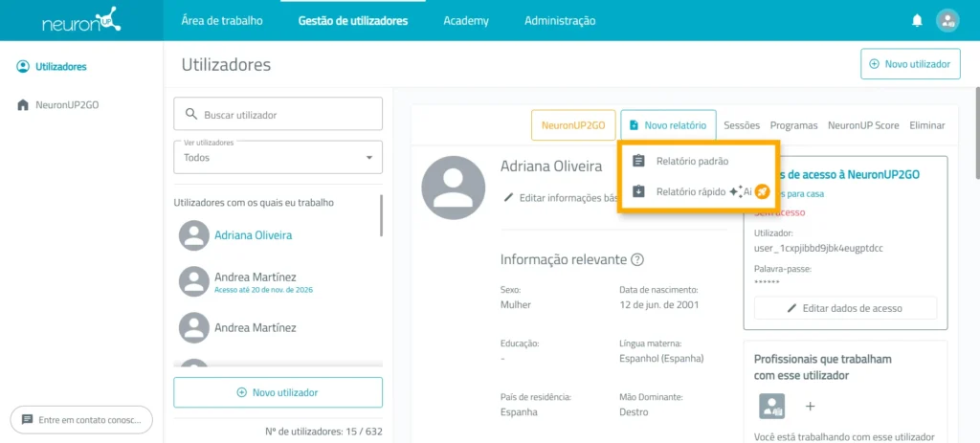980x443 pixels.
Task: Click the pencil icon in Editar dados de acesso
Action: (x=791, y=308)
